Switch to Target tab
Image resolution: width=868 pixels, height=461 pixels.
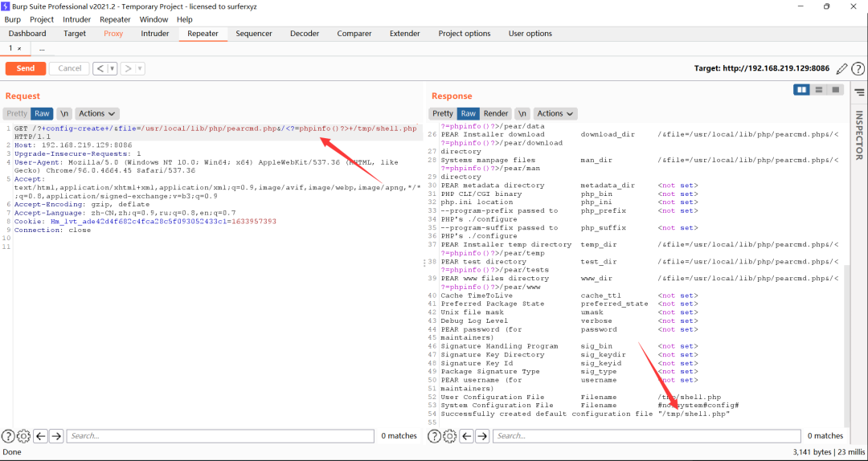(x=75, y=33)
